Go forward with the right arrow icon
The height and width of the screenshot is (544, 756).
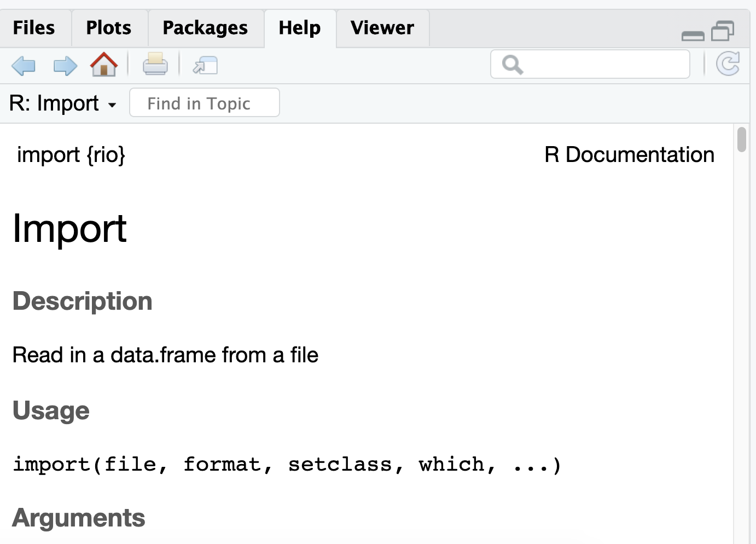tap(65, 66)
